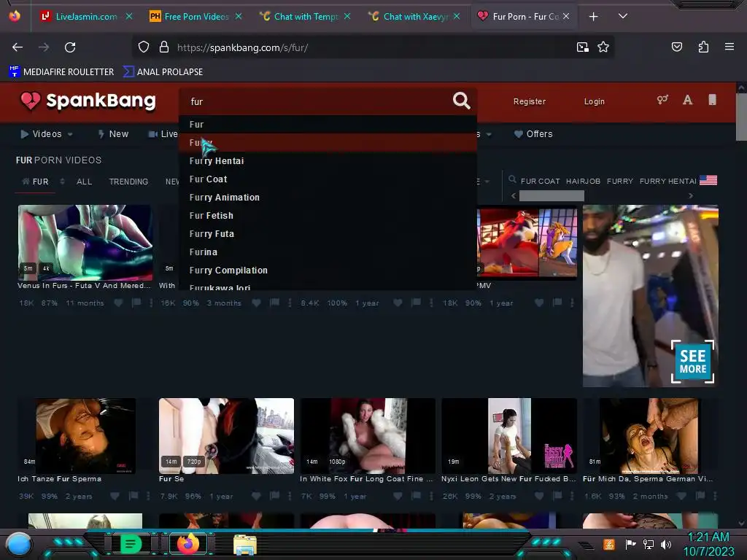This screenshot has height=560, width=747.
Task: Click the SpankBang logo
Action: pyautogui.click(x=88, y=101)
